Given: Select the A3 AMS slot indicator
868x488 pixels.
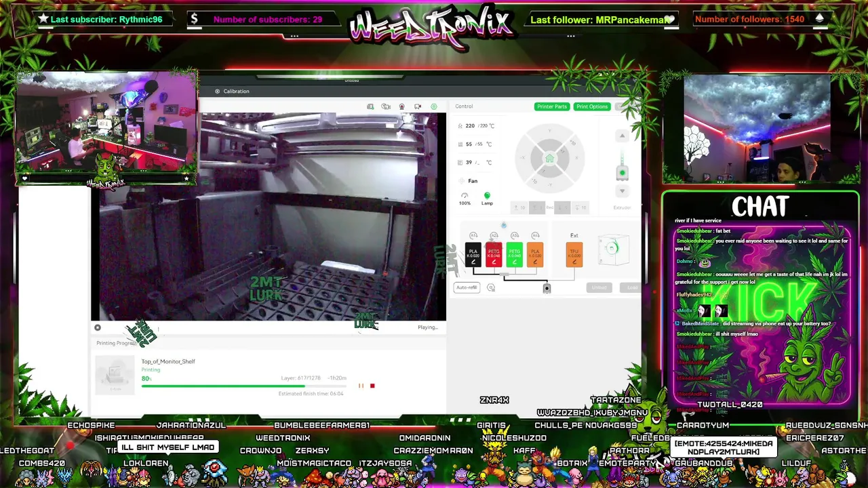Looking at the screenshot, I should coord(515,235).
